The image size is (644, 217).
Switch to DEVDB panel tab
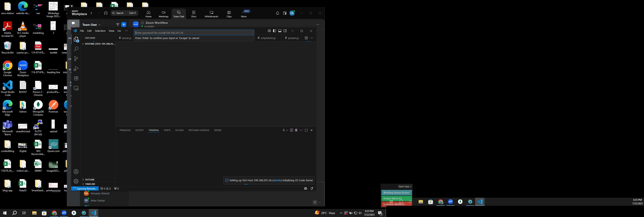pyautogui.click(x=218, y=130)
